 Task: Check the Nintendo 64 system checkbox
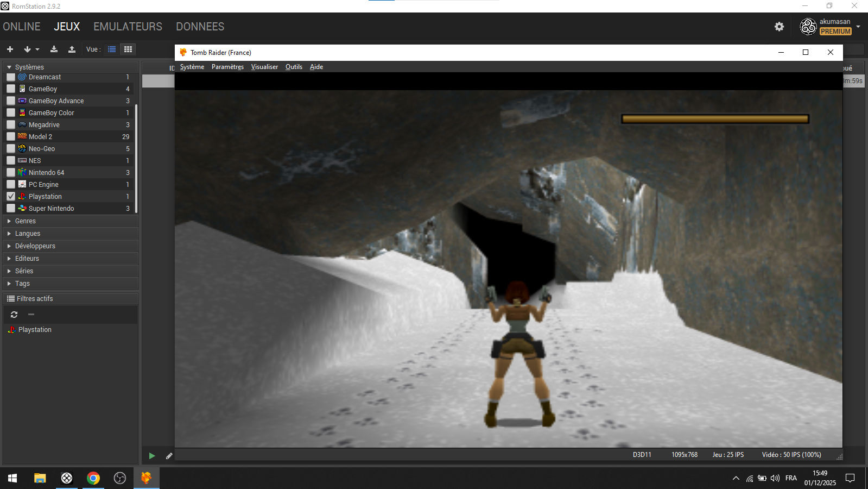click(x=11, y=172)
